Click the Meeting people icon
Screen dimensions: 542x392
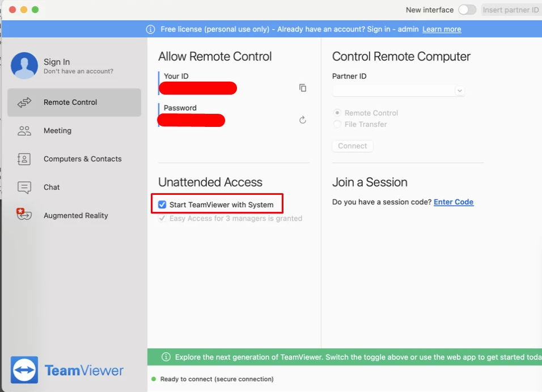24,130
